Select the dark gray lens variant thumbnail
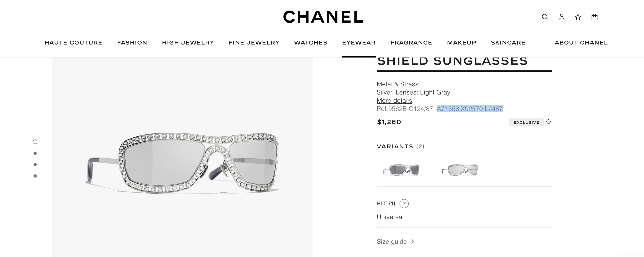 click(402, 170)
